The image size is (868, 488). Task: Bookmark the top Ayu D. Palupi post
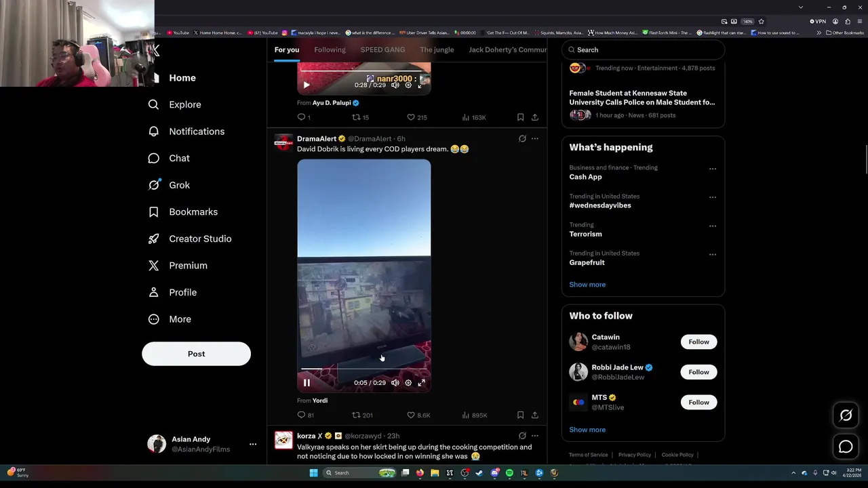click(x=520, y=117)
